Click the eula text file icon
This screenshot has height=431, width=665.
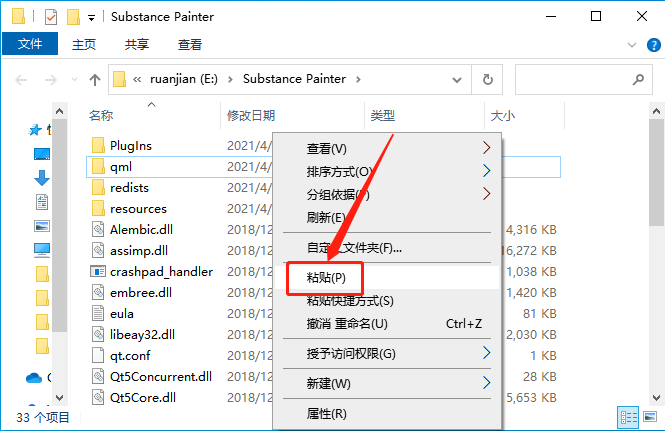coord(98,313)
